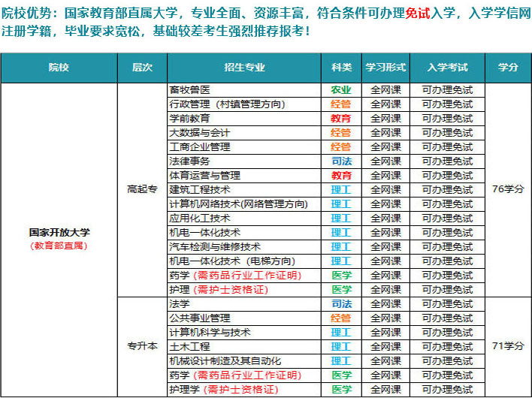The image size is (532, 398).
Task: Click the 学习形式 column header
Action: [x=385, y=68]
